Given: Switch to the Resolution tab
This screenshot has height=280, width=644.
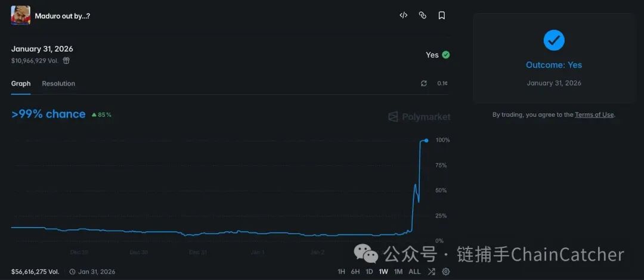Looking at the screenshot, I should click(x=58, y=83).
